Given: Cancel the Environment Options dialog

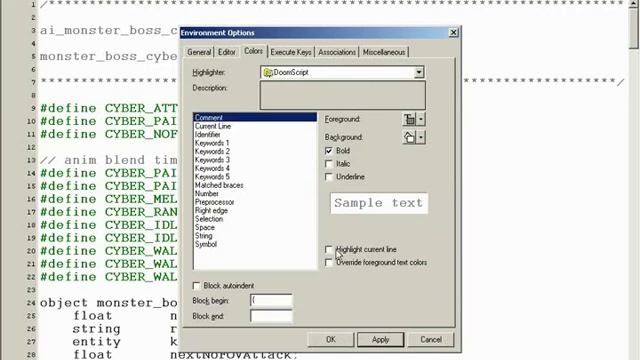Looking at the screenshot, I should click(431, 340).
